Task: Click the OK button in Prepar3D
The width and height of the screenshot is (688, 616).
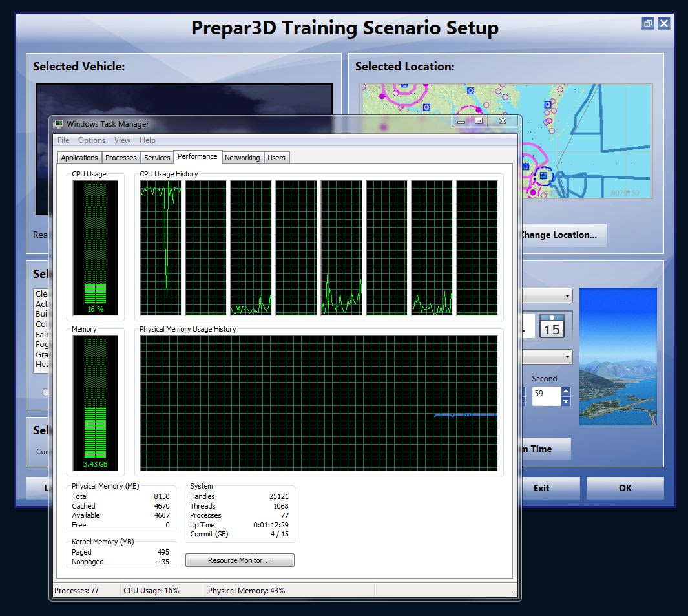Action: (625, 488)
